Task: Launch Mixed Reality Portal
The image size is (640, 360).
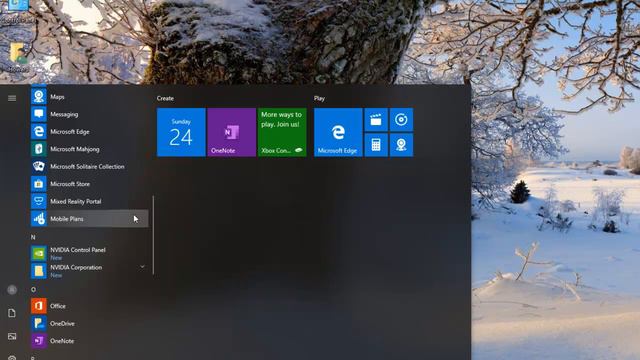Action: pyautogui.click(x=89, y=201)
